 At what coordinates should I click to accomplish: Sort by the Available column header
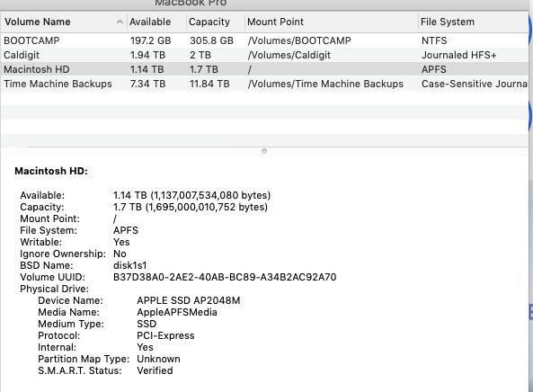coord(156,22)
